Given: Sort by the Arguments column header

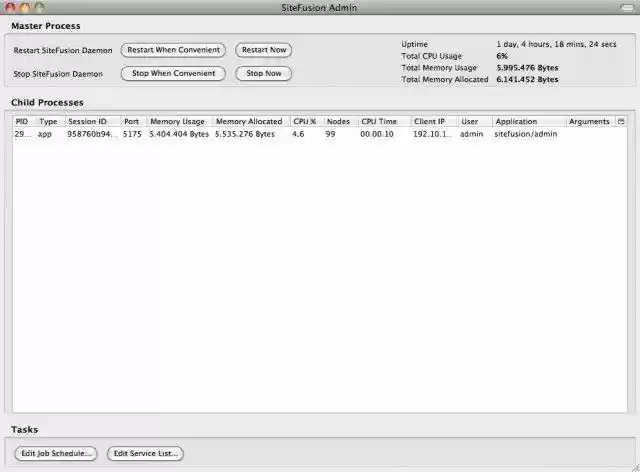Looking at the screenshot, I should pyautogui.click(x=589, y=121).
